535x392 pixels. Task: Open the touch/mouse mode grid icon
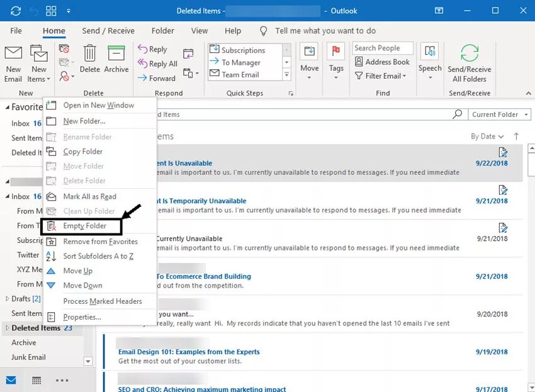51,11
